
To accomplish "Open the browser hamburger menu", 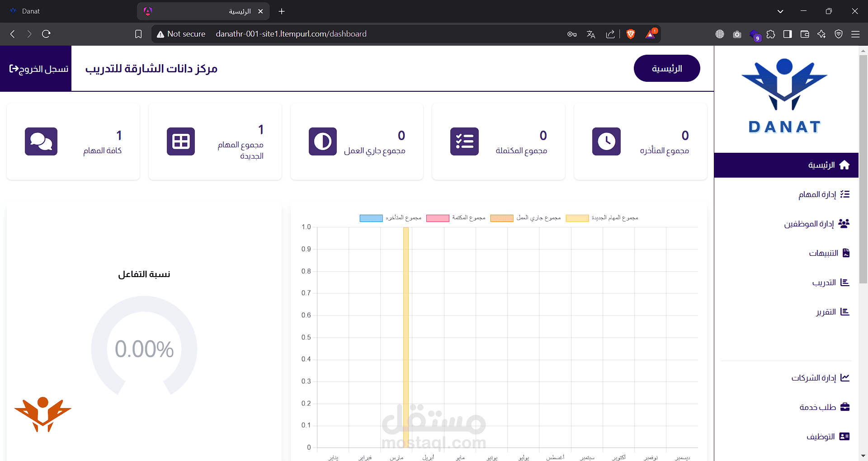I will point(856,34).
